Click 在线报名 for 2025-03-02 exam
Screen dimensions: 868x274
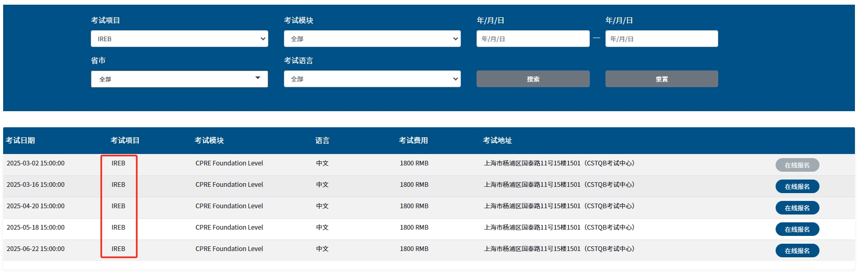coord(797,165)
